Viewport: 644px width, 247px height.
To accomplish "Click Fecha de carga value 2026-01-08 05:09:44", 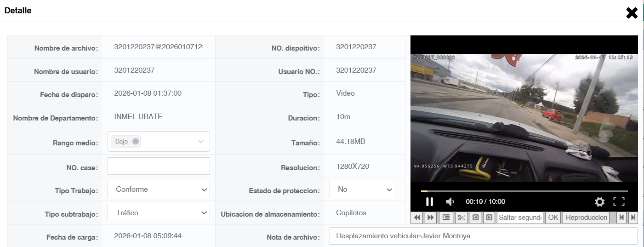I will point(148,236).
